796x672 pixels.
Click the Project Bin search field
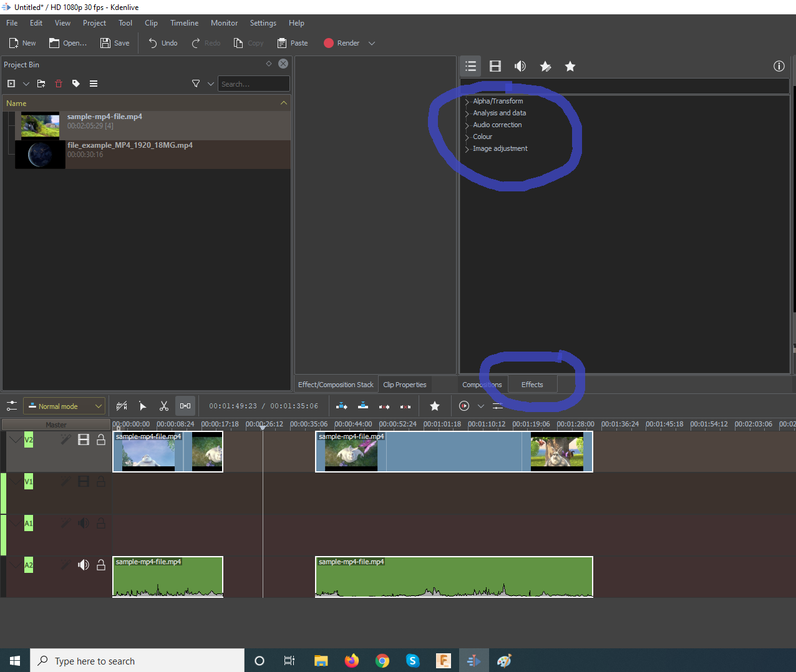point(253,84)
